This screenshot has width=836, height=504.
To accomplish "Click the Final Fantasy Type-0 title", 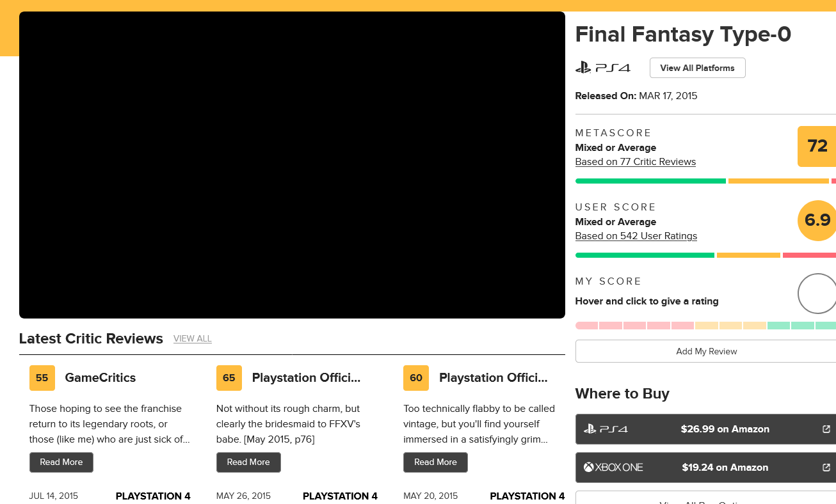I will pos(684,35).
